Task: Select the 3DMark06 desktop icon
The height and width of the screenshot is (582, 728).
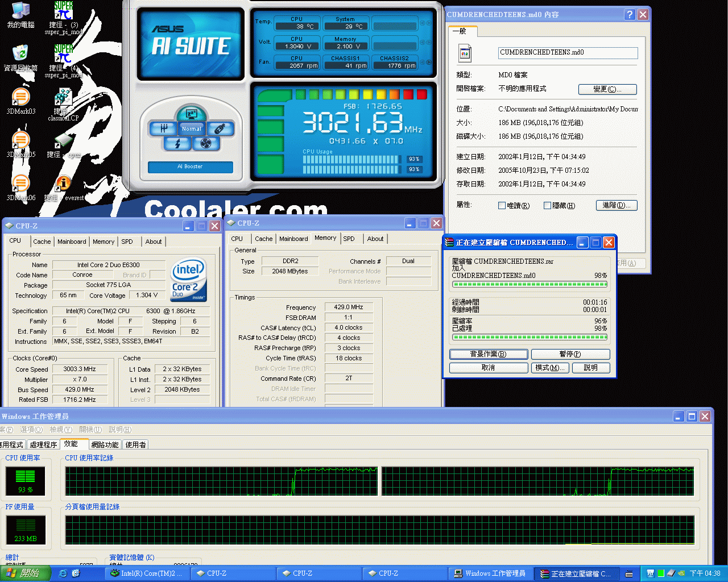Action: [20, 188]
